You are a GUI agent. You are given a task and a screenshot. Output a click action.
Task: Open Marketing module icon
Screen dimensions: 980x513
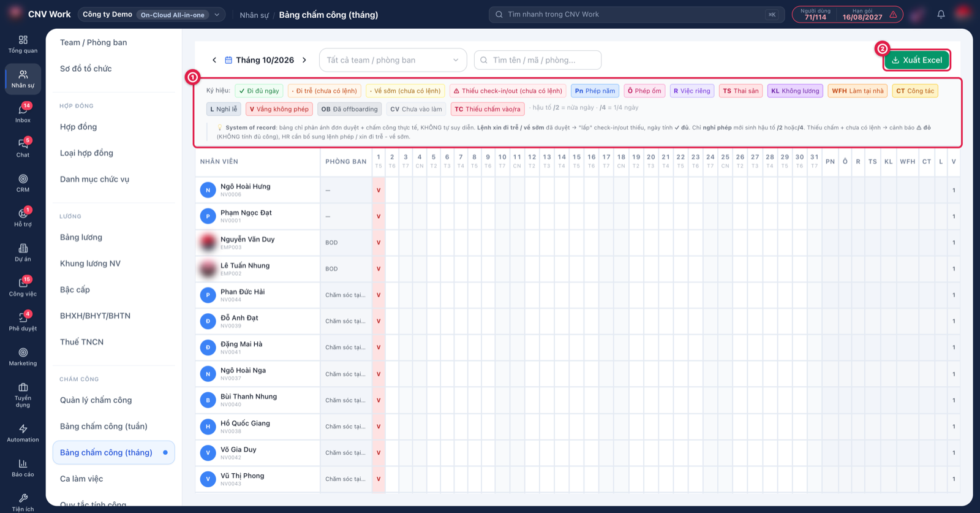pyautogui.click(x=23, y=357)
